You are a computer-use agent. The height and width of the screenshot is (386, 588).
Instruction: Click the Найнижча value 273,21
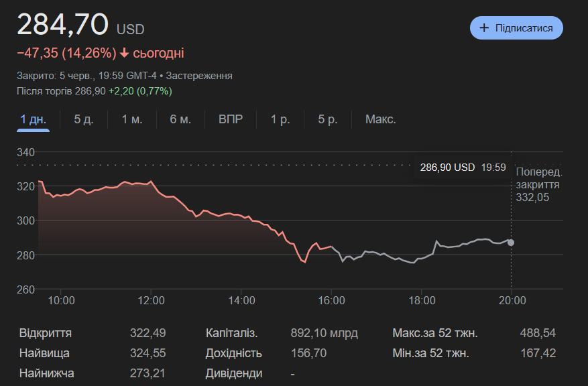click(147, 373)
